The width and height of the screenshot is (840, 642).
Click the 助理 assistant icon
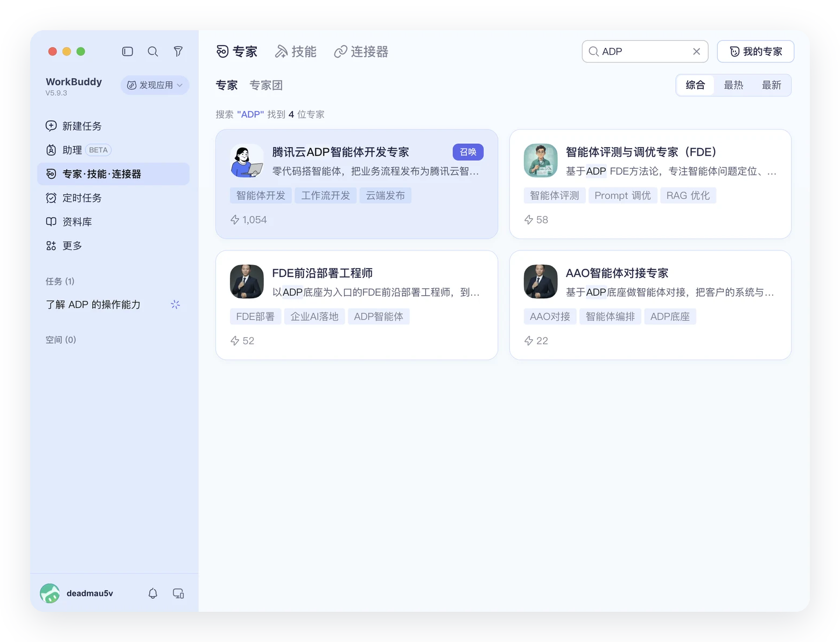tap(51, 150)
